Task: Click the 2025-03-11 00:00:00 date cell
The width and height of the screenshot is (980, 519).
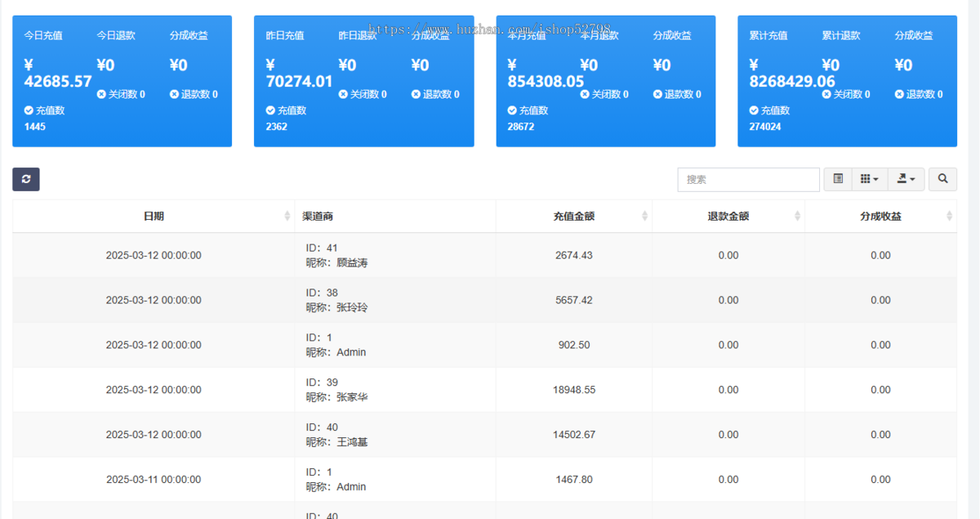Action: click(x=154, y=480)
